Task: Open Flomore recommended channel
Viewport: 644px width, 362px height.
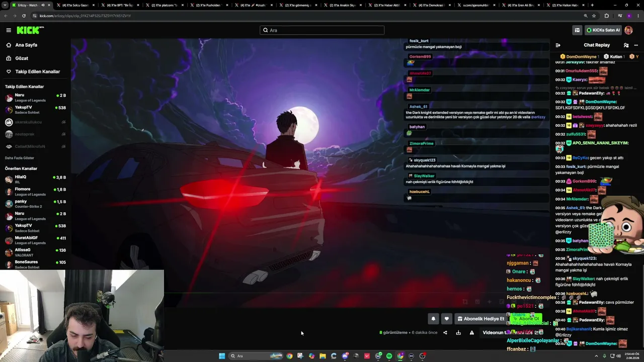Action: coord(35,192)
